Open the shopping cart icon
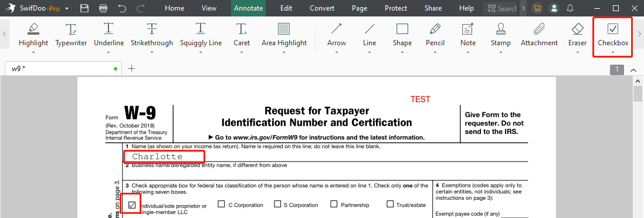644x218 pixels. point(537,8)
